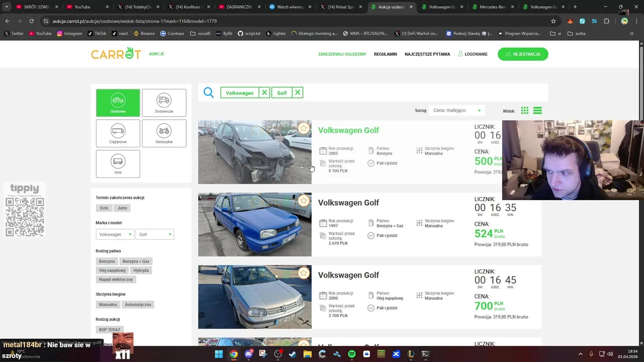Open the 500 PLN Volkswagen Golf title

point(348,130)
